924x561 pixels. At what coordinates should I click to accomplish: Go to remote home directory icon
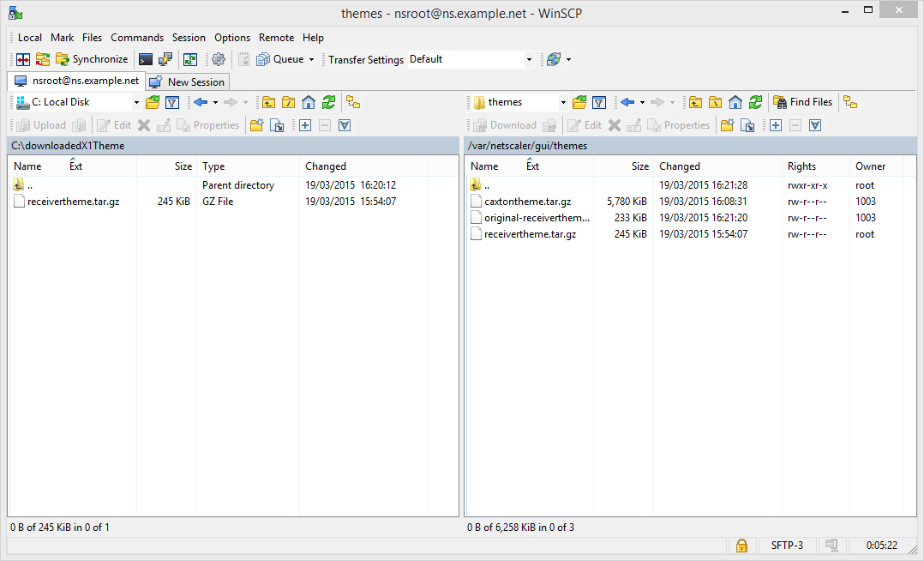click(735, 102)
